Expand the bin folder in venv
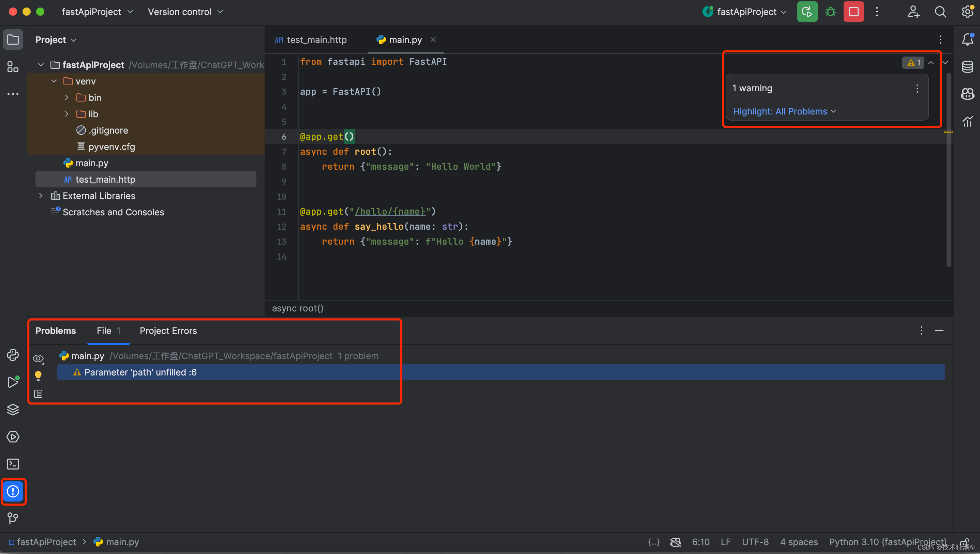The width and height of the screenshot is (980, 554). tap(67, 98)
